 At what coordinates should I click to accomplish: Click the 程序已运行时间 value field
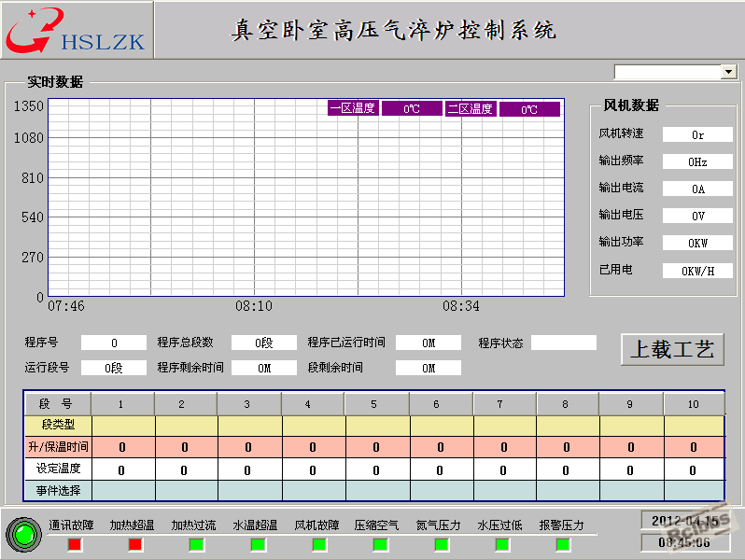pos(429,343)
